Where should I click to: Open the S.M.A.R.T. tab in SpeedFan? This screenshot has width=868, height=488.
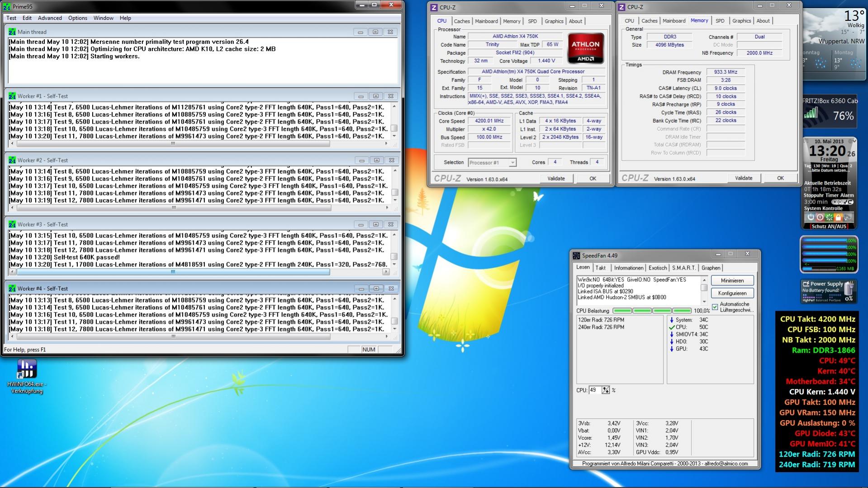683,268
